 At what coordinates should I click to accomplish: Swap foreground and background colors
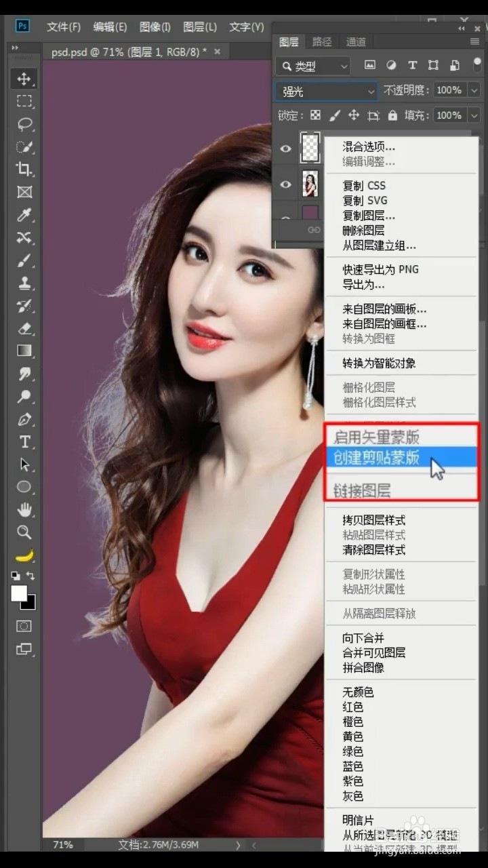pyautogui.click(x=30, y=576)
